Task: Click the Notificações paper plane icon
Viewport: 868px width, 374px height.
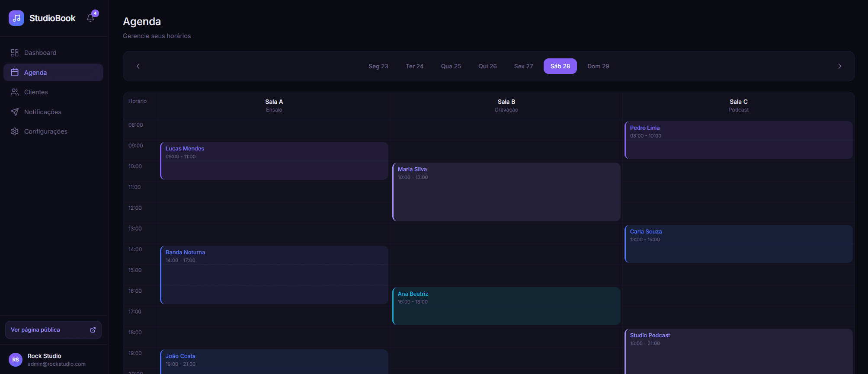Action: [15, 112]
